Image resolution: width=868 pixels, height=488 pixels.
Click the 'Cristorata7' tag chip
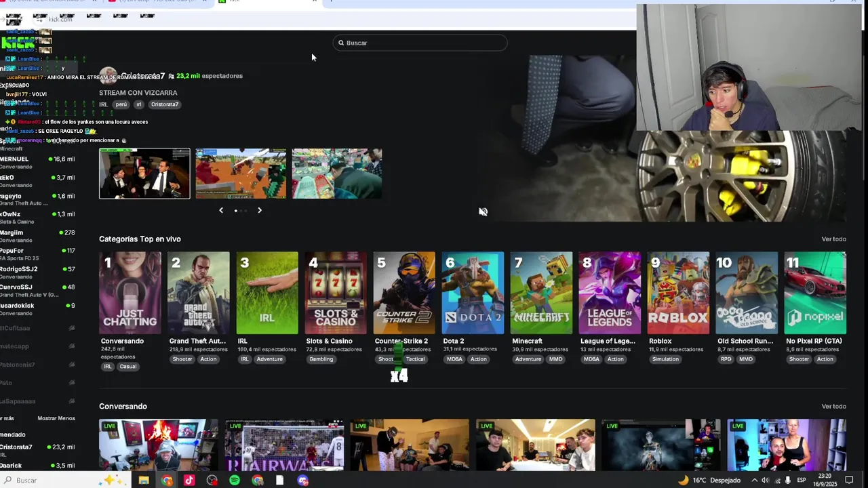tap(165, 104)
